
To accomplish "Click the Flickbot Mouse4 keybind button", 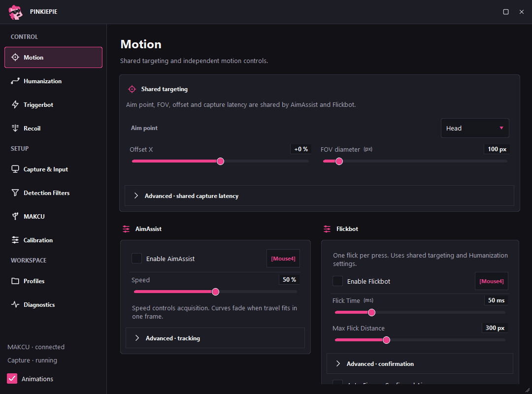I will coord(491,281).
